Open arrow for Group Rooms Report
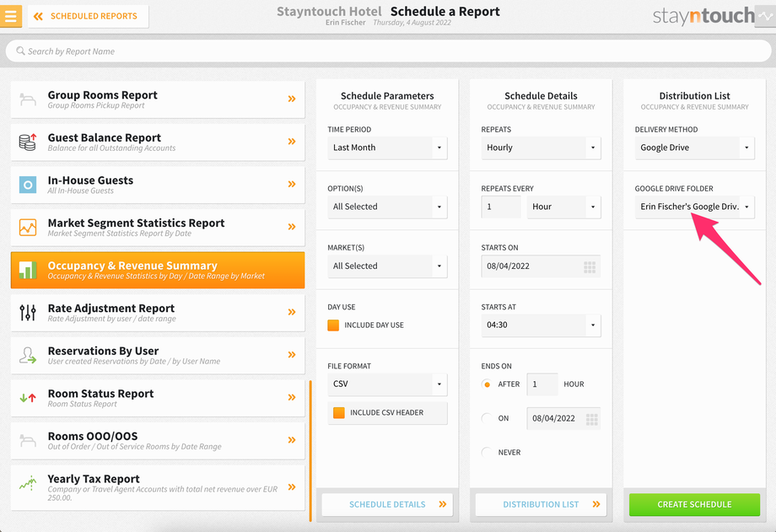776x532 pixels. coord(292,99)
